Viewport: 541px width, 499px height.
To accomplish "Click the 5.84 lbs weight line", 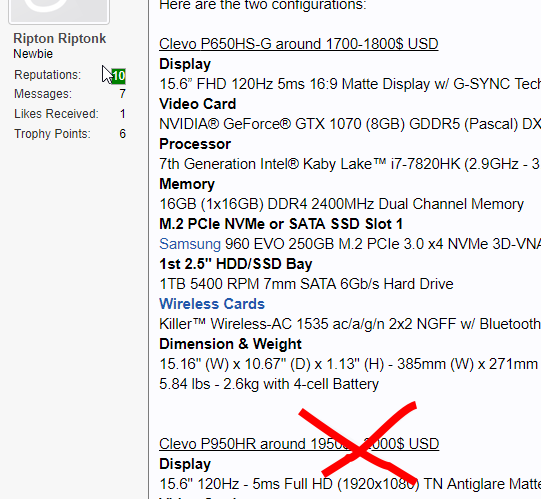I will [x=269, y=384].
